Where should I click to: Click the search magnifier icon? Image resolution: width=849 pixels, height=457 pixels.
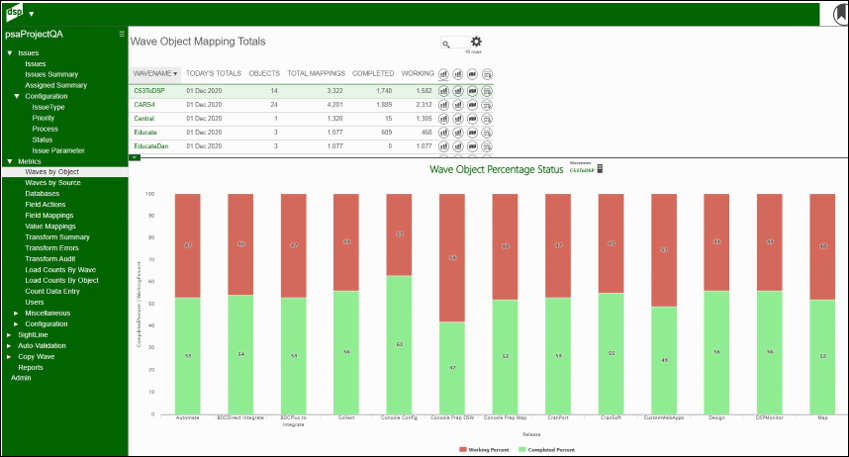(446, 44)
